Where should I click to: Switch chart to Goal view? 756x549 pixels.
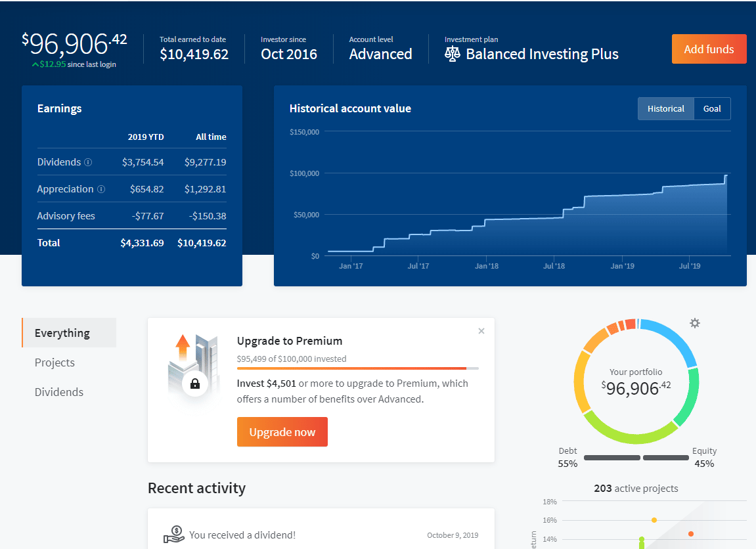coord(712,108)
